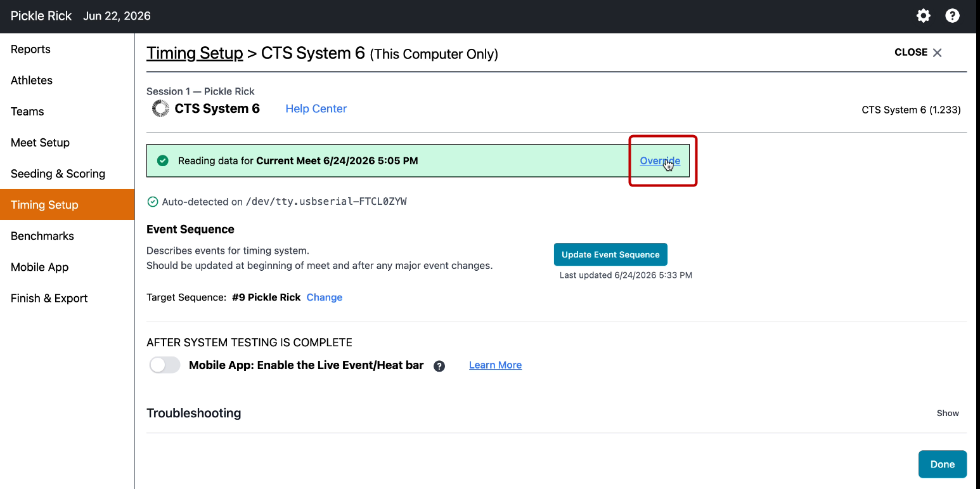Click the X icon next to CLOSE

pos(938,53)
